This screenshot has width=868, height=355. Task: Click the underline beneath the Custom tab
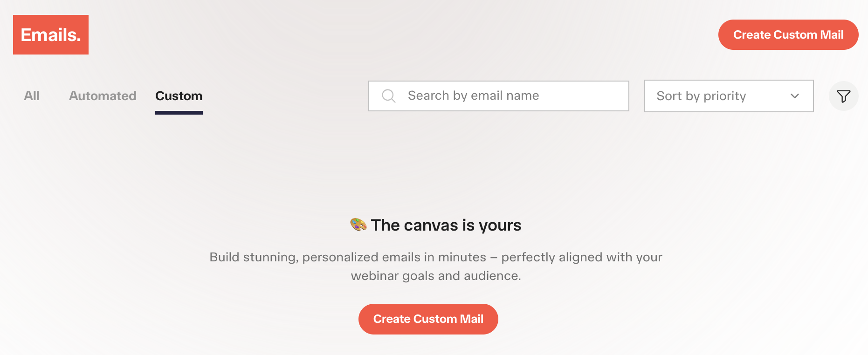coord(179,113)
